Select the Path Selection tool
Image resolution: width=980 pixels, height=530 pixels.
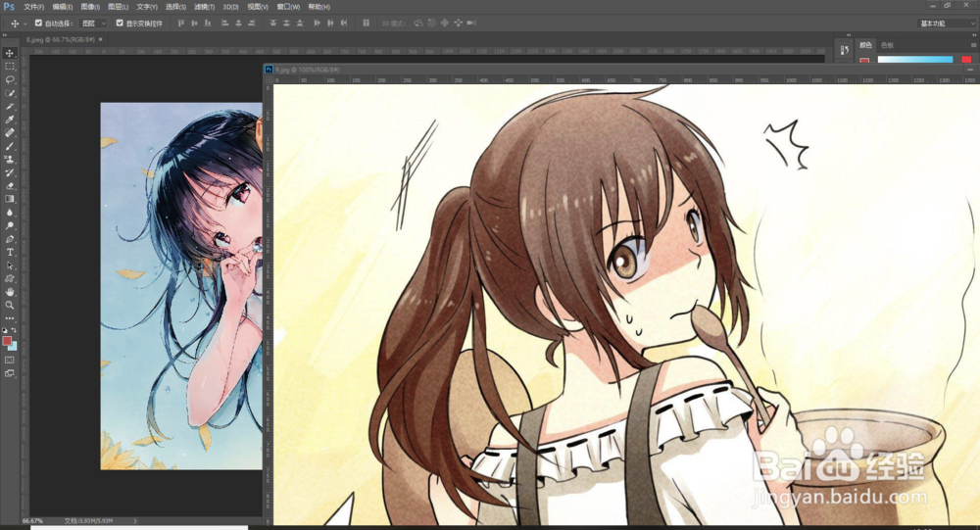(10, 265)
